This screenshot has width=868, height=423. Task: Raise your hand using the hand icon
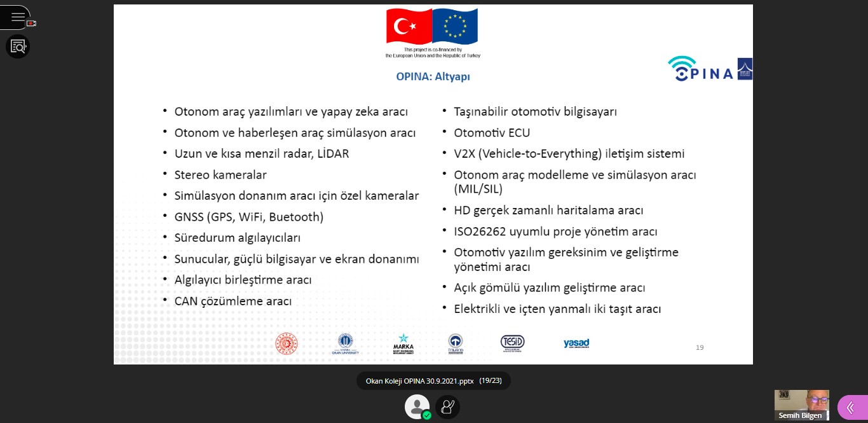click(x=448, y=406)
